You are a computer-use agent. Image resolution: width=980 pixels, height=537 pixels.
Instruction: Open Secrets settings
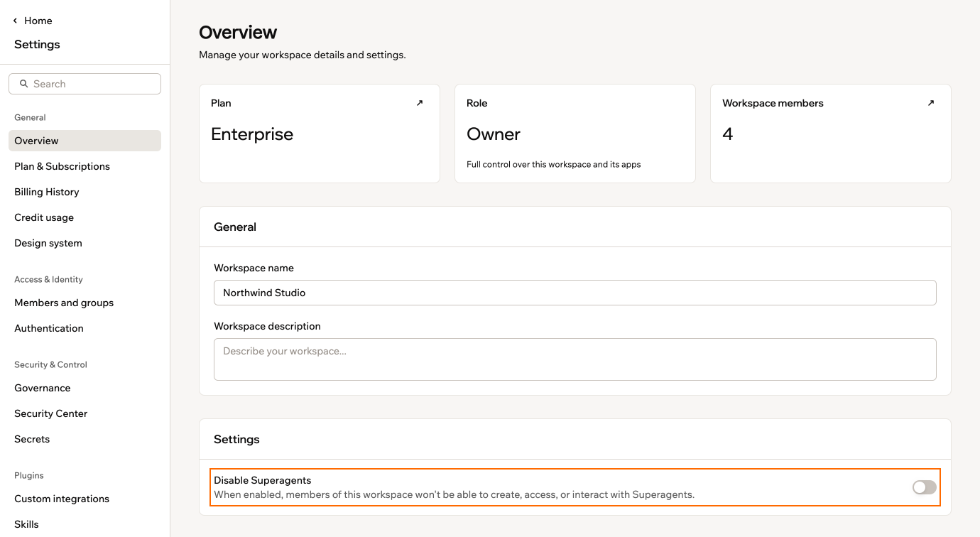coord(85,439)
